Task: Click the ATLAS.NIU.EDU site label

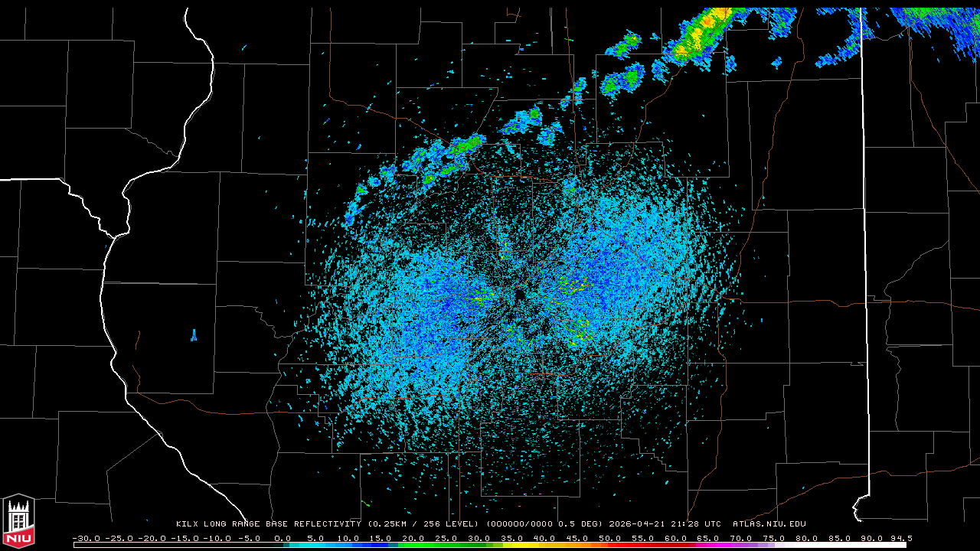Action: [x=769, y=524]
